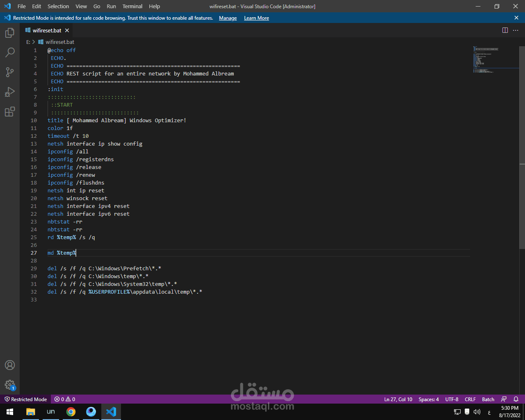The image size is (525, 420).
Task: Place cursor on '@echo off' line
Action: (62, 50)
